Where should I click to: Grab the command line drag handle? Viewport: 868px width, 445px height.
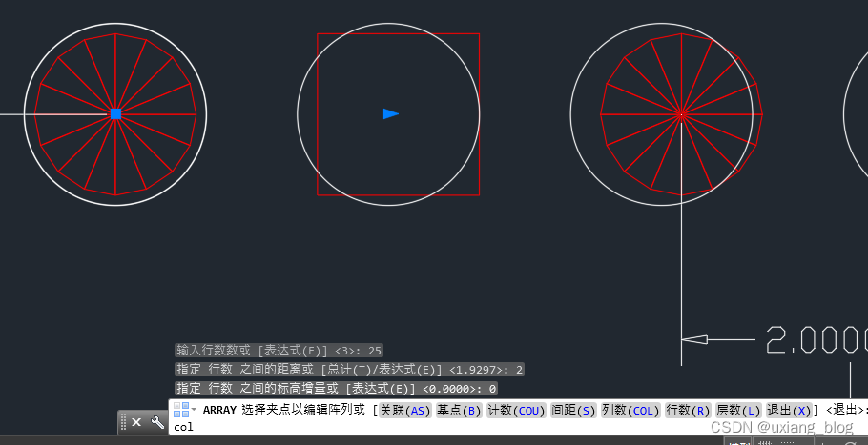[123, 422]
